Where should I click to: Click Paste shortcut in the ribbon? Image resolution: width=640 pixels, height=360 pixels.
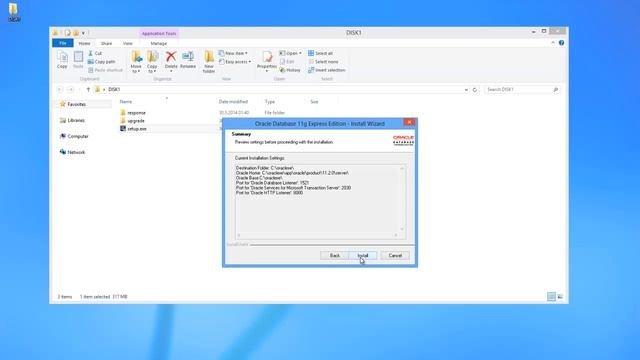pyautogui.click(x=105, y=70)
